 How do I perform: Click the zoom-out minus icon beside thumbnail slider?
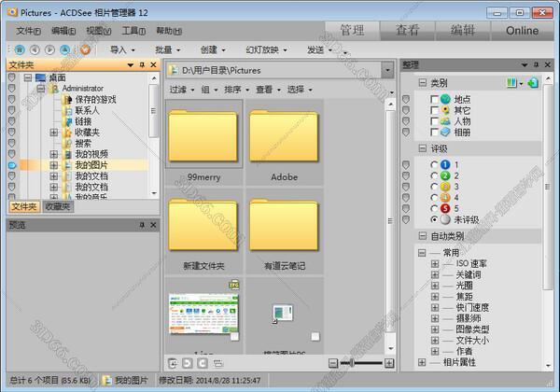click(x=333, y=362)
